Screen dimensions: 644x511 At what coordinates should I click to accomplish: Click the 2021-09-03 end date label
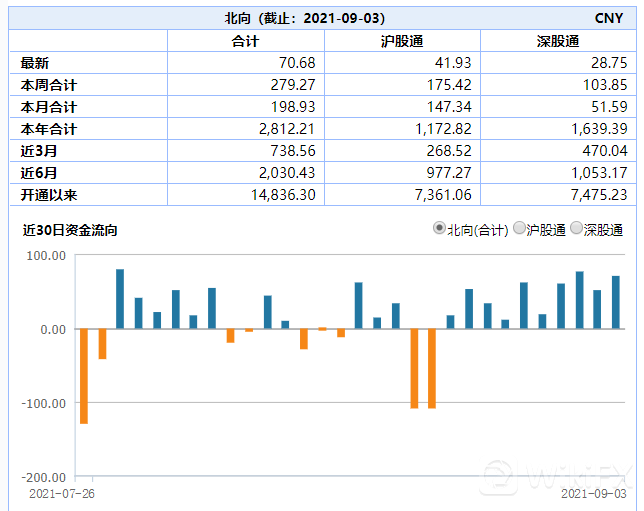click(x=594, y=494)
